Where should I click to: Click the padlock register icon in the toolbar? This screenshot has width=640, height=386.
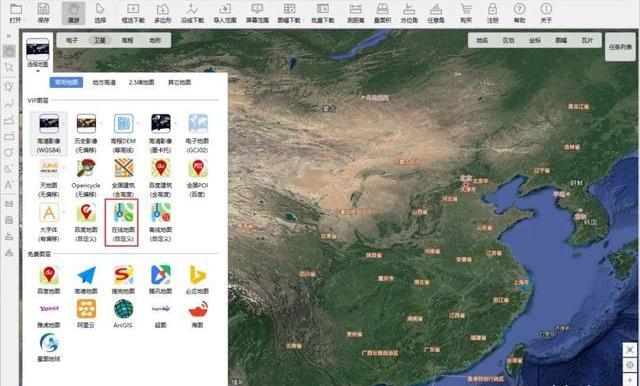[493, 13]
